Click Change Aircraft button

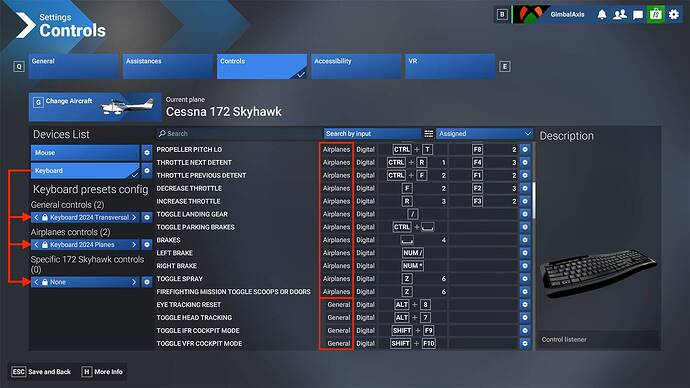[95, 107]
